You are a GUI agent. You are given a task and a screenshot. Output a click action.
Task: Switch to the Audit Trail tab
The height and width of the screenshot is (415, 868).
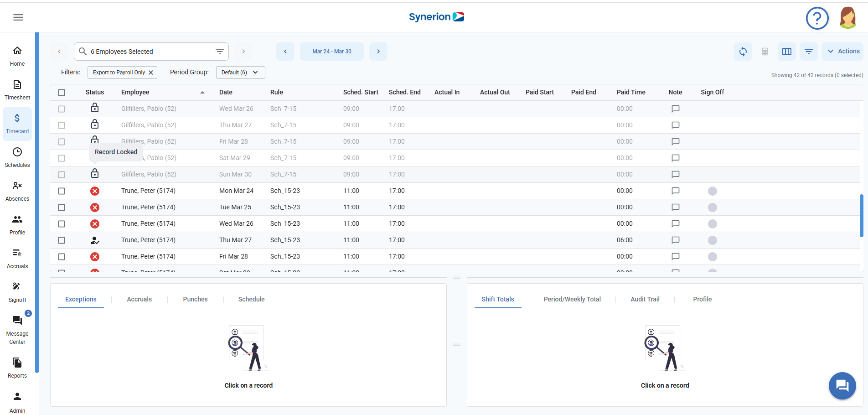tap(645, 299)
